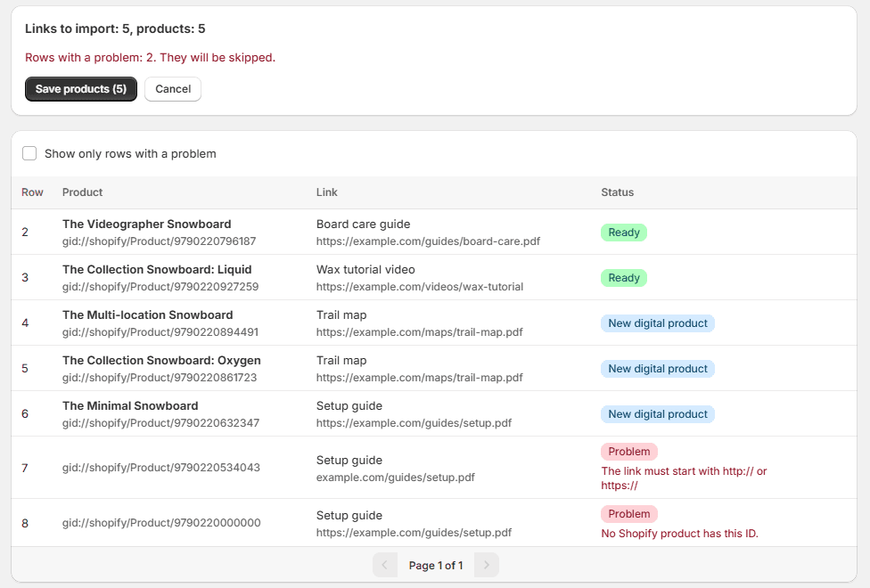Select The Minimal Snowboard product name
This screenshot has width=870, height=588.
tap(130, 406)
